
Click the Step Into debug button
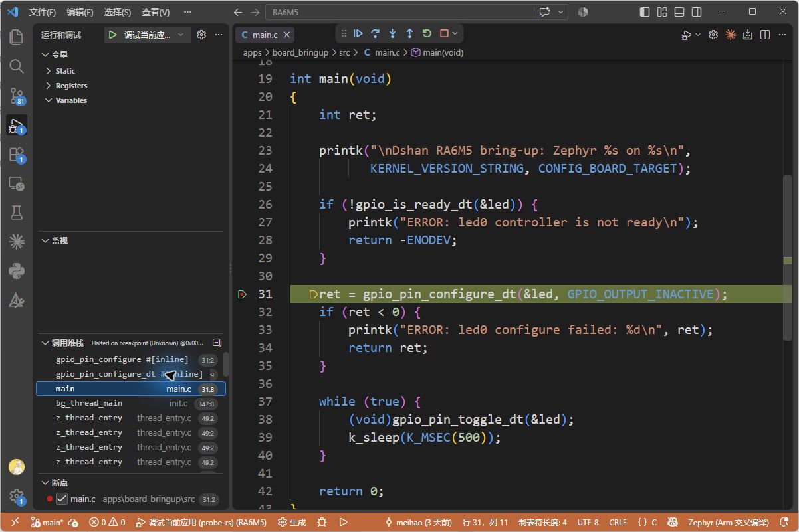393,33
